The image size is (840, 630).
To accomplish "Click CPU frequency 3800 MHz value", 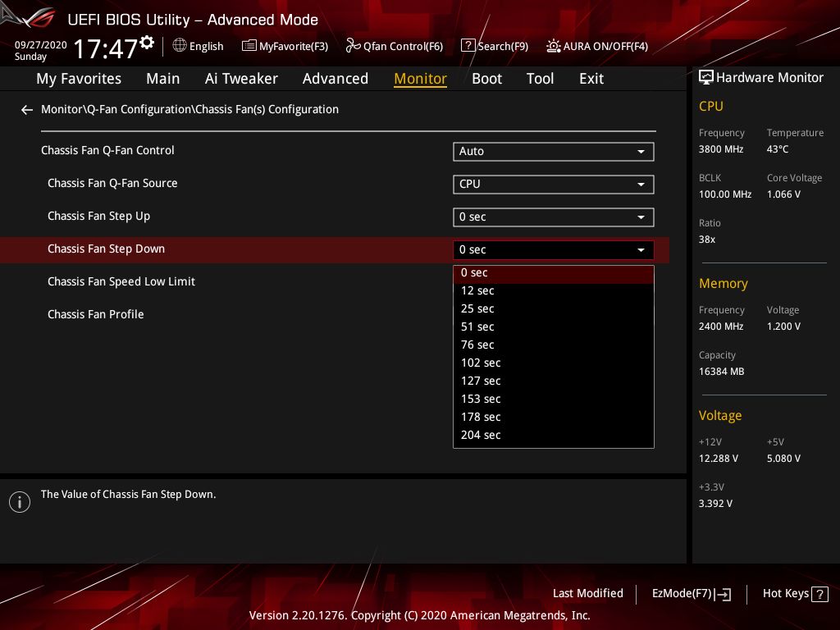I will pyautogui.click(x=720, y=149).
